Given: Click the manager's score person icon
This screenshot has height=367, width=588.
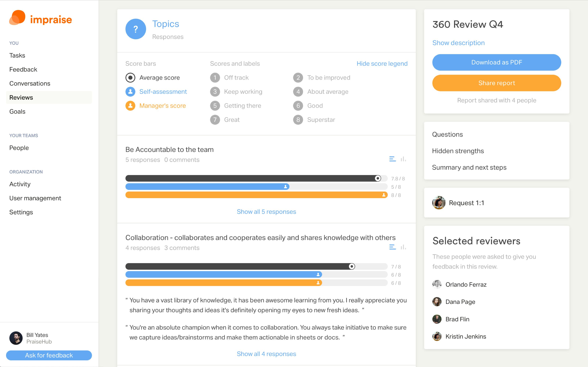Looking at the screenshot, I should point(130,105).
